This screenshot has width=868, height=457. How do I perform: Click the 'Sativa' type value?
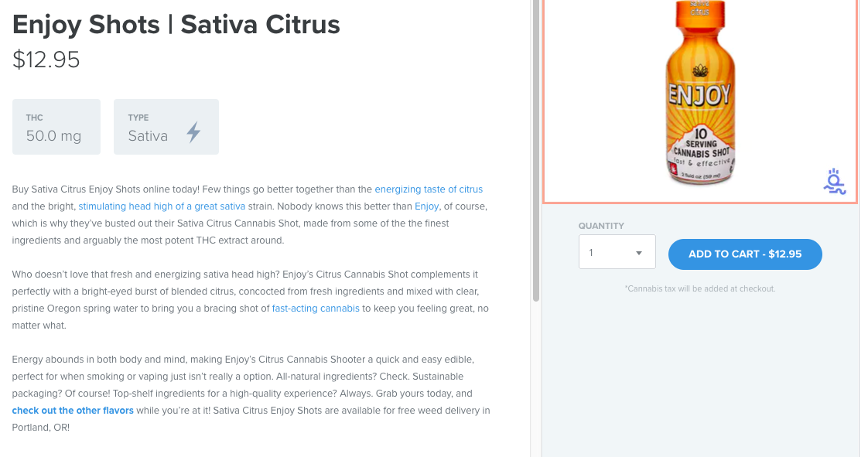(x=148, y=136)
